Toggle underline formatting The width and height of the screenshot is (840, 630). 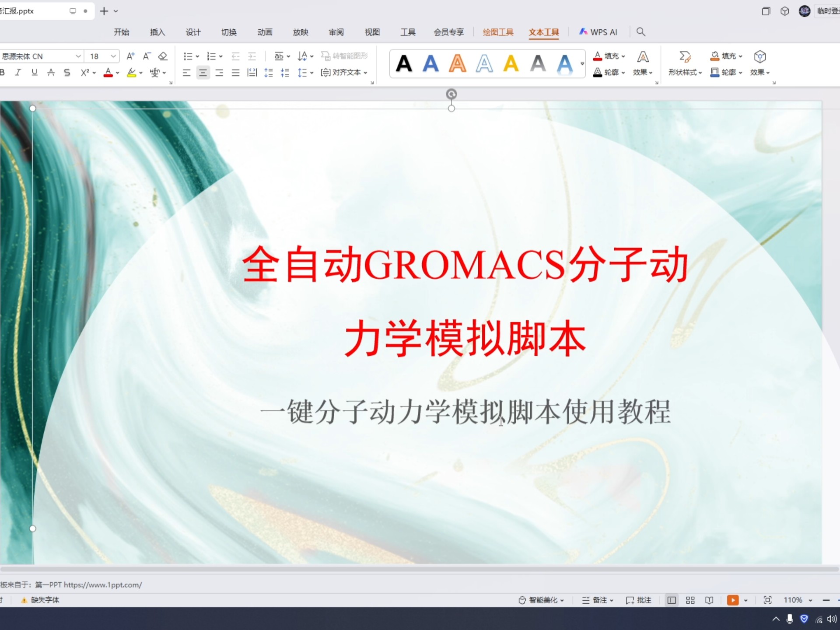(x=35, y=73)
